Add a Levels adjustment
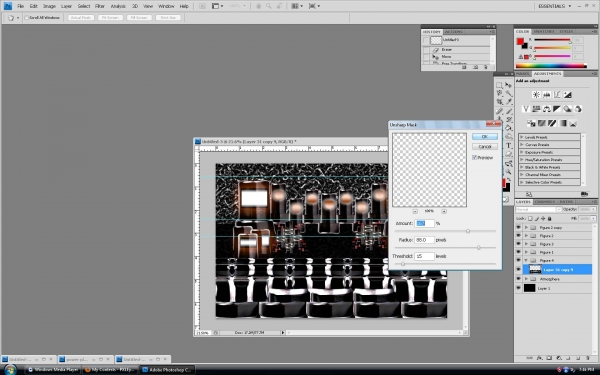600x375 pixels. tap(546, 95)
